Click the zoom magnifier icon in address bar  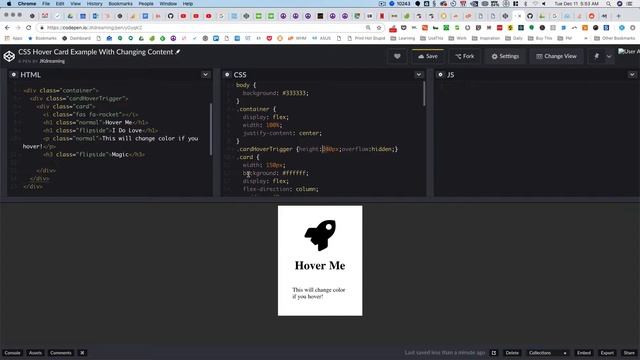coord(368,27)
